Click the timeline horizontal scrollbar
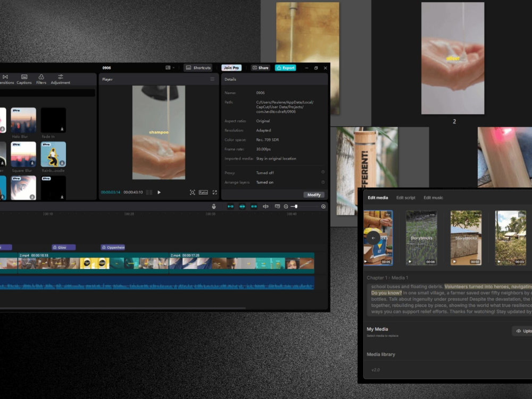 pyautogui.click(x=122, y=308)
